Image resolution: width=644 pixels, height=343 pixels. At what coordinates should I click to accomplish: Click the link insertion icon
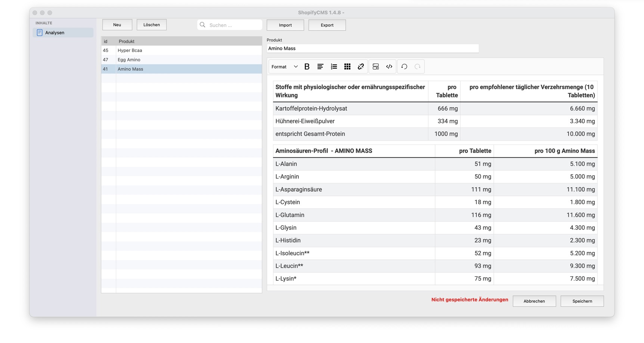pyautogui.click(x=360, y=67)
